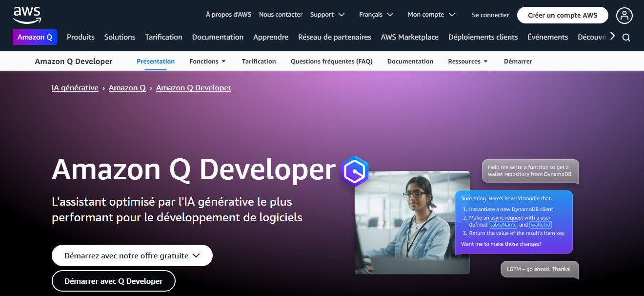Select AWS Marketplace in the top menu

click(410, 37)
